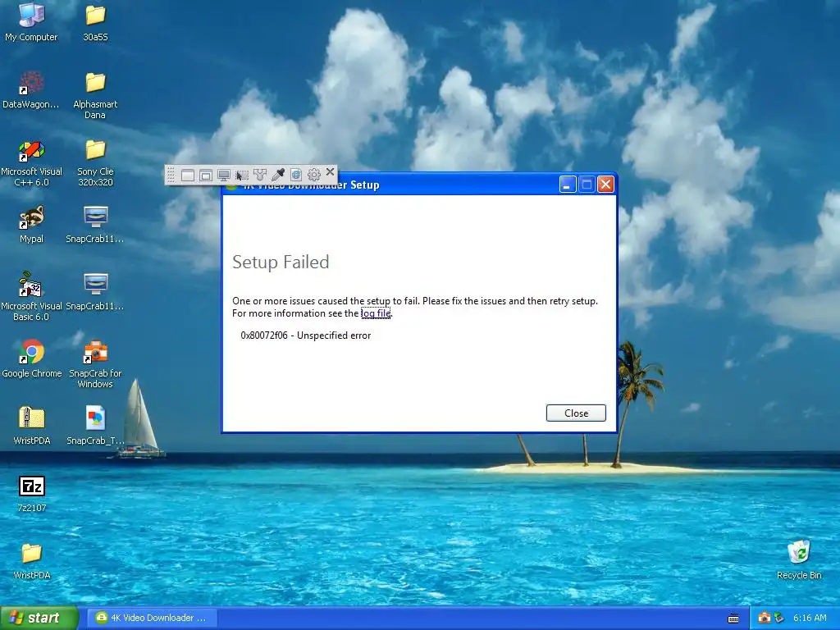Click the SnapCrab camera tray icon
The width and height of the screenshot is (840, 630).
(x=765, y=618)
